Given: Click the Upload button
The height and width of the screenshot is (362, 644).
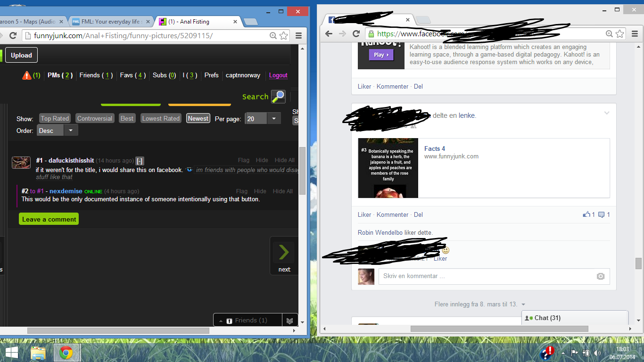Looking at the screenshot, I should tap(21, 55).
